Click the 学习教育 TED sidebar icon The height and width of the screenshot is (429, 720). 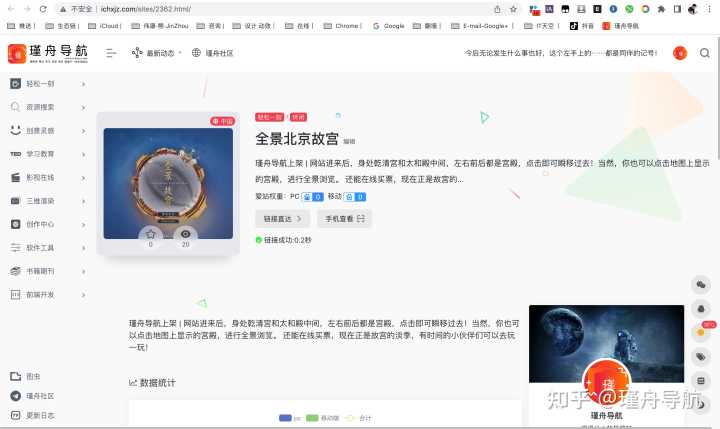click(16, 154)
